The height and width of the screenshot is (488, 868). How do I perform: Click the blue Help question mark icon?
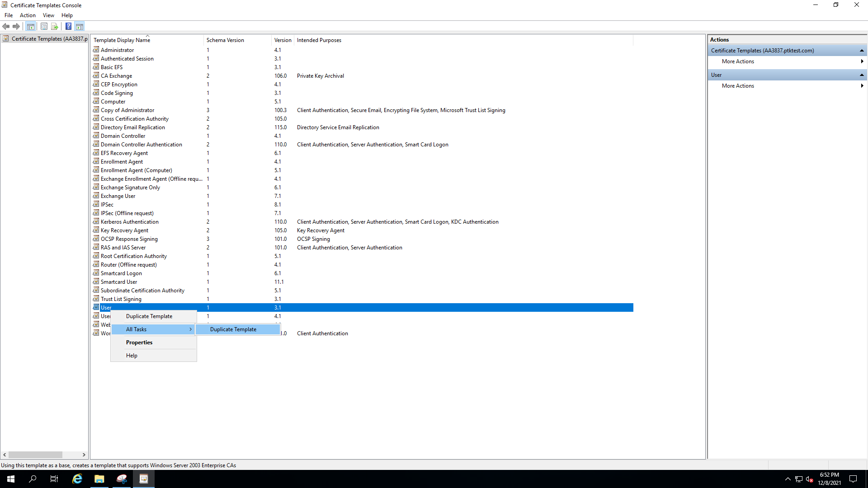click(x=68, y=26)
